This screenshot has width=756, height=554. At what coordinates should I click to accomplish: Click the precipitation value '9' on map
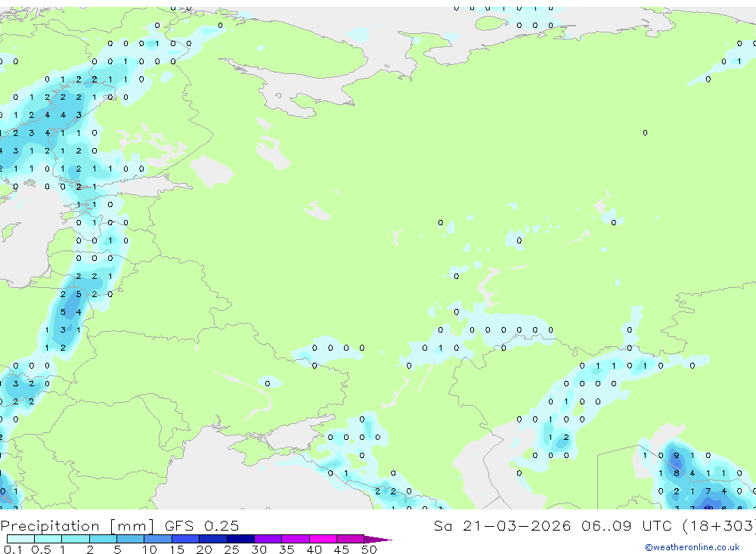click(677, 455)
